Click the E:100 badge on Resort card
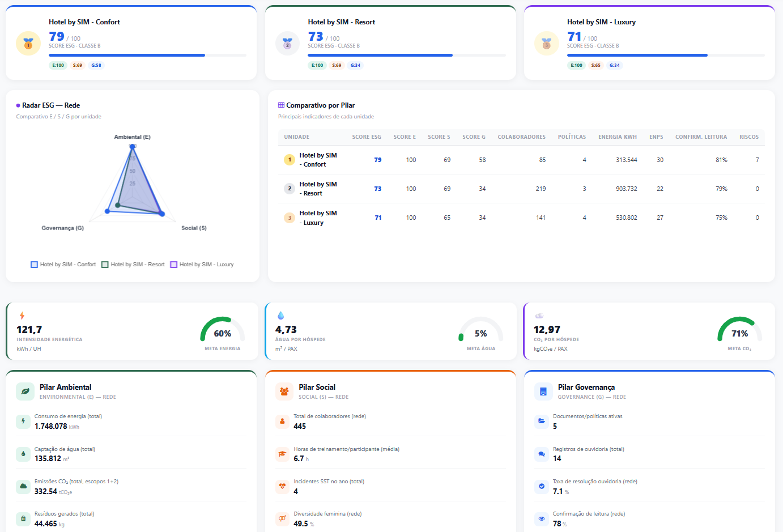Image resolution: width=783 pixels, height=532 pixels. point(317,65)
